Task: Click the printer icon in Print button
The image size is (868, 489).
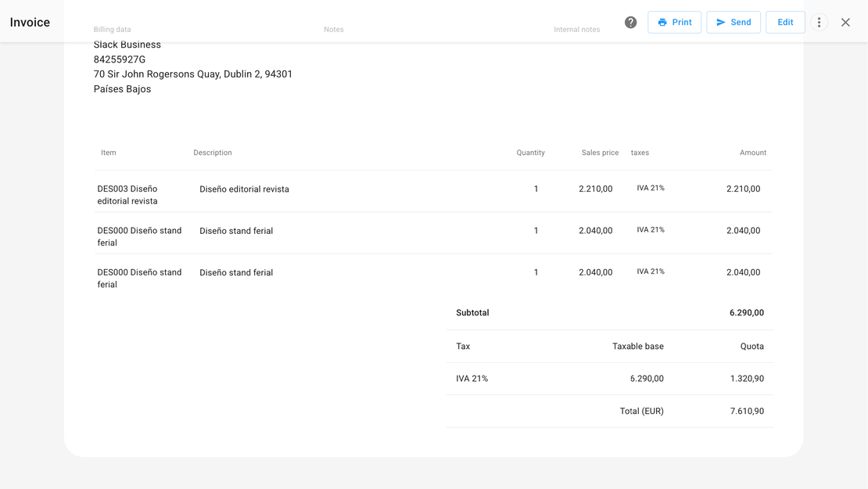Action: pos(662,23)
